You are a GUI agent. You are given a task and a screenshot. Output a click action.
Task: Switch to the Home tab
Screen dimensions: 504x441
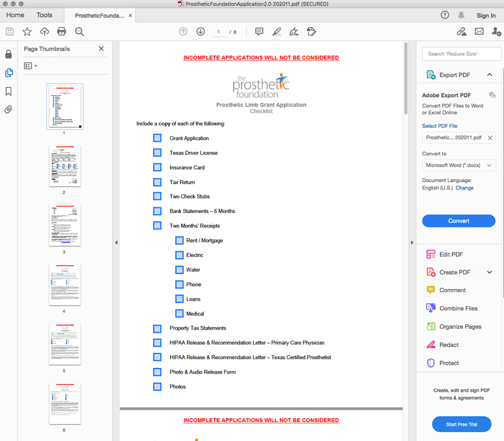15,15
